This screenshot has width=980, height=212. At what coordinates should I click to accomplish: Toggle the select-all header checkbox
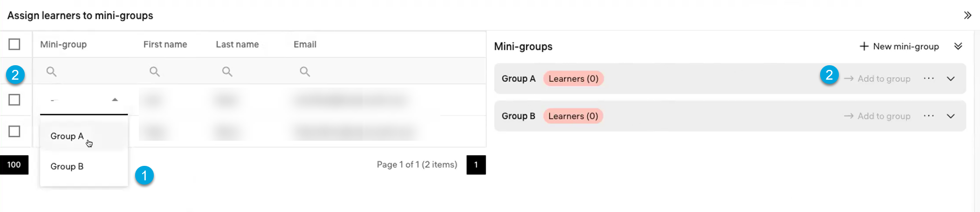click(x=14, y=44)
